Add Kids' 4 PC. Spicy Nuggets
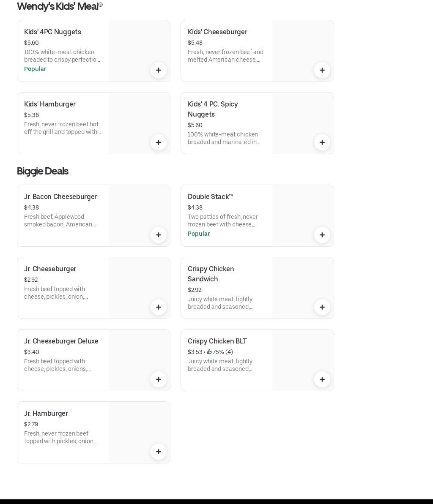The image size is (433, 504). coord(322,142)
